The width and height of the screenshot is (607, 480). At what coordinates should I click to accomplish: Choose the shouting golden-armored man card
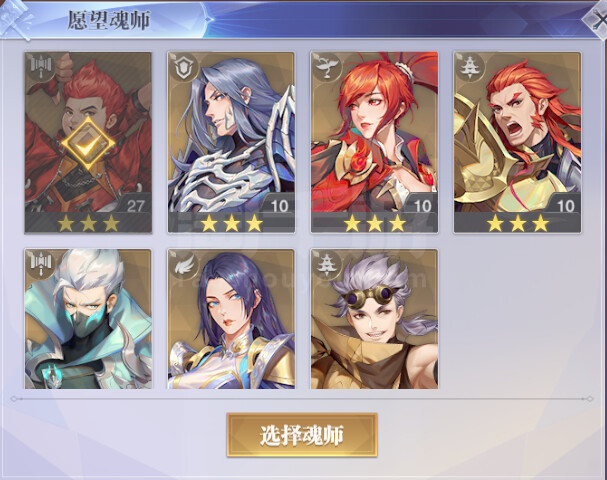pos(518,142)
